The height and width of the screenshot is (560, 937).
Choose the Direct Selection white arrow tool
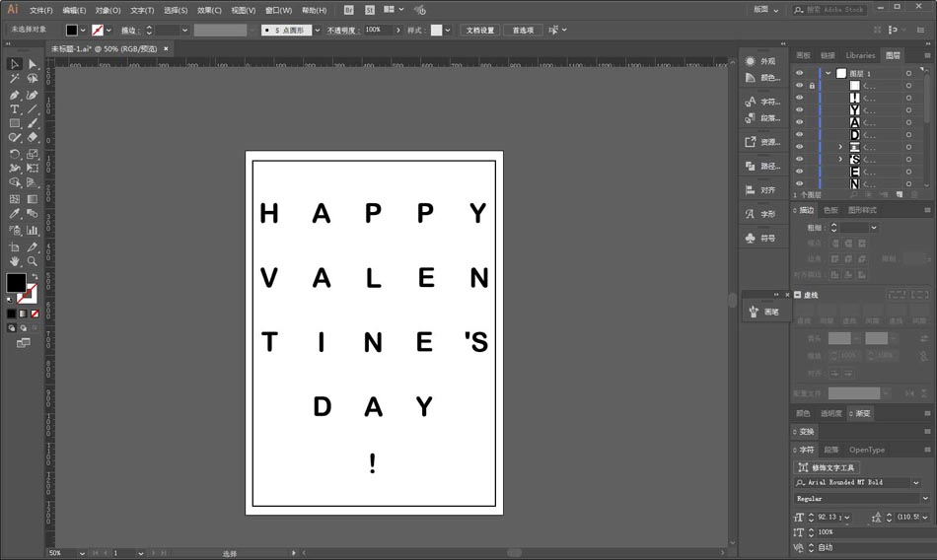(x=33, y=64)
